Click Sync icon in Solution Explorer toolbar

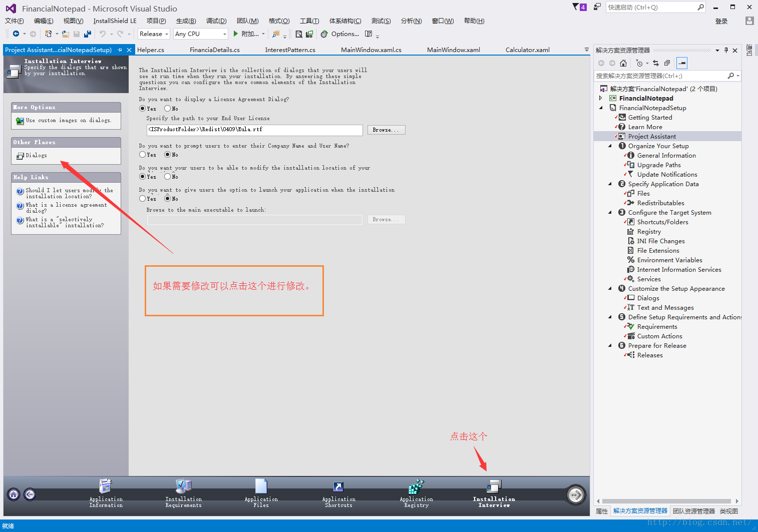click(x=656, y=63)
